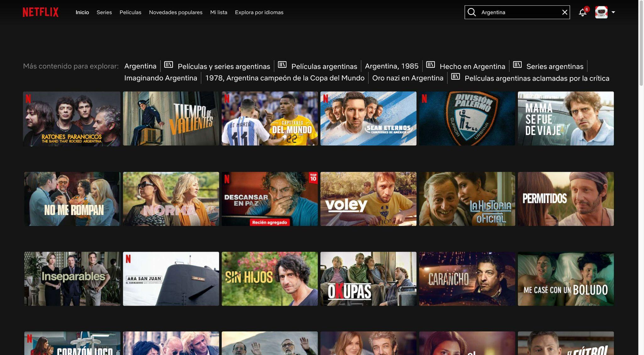
Task: Open the Tiempo de Valientes thumbnail
Action: 171,118
